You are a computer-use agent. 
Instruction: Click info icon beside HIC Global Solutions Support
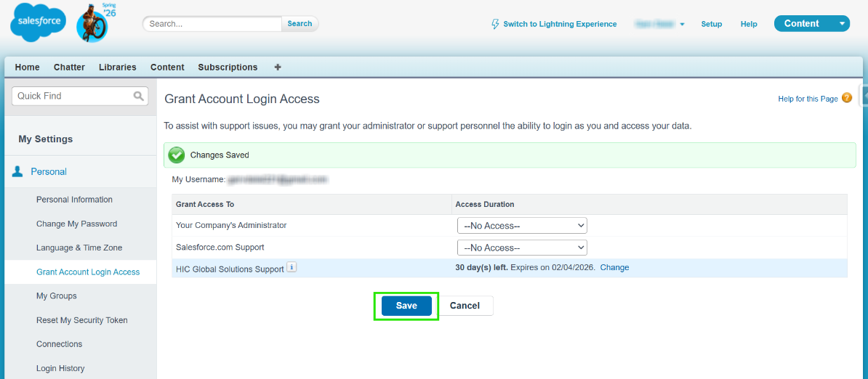292,268
